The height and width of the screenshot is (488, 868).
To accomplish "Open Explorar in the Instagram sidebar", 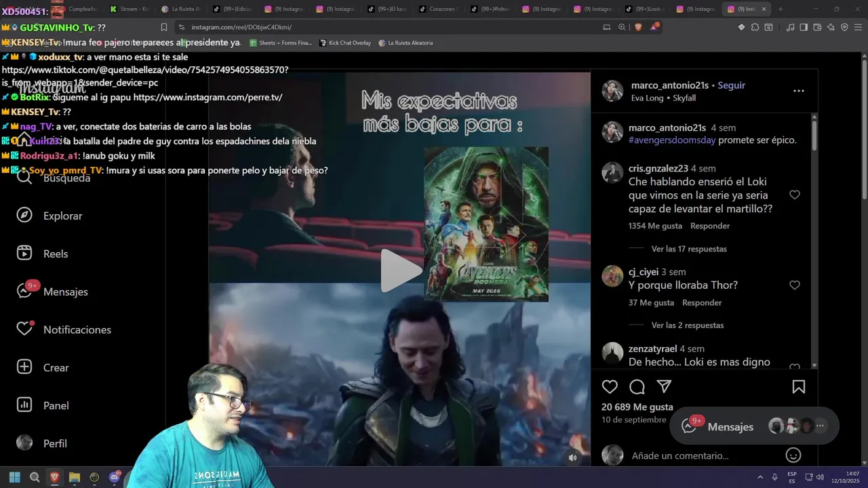I will point(49,216).
